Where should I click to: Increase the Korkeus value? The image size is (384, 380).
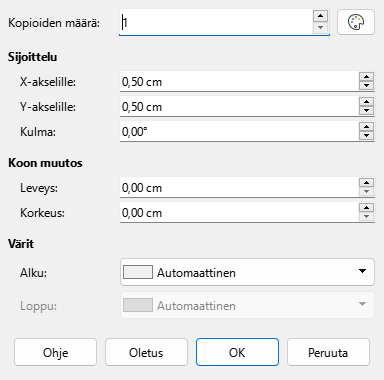366,208
